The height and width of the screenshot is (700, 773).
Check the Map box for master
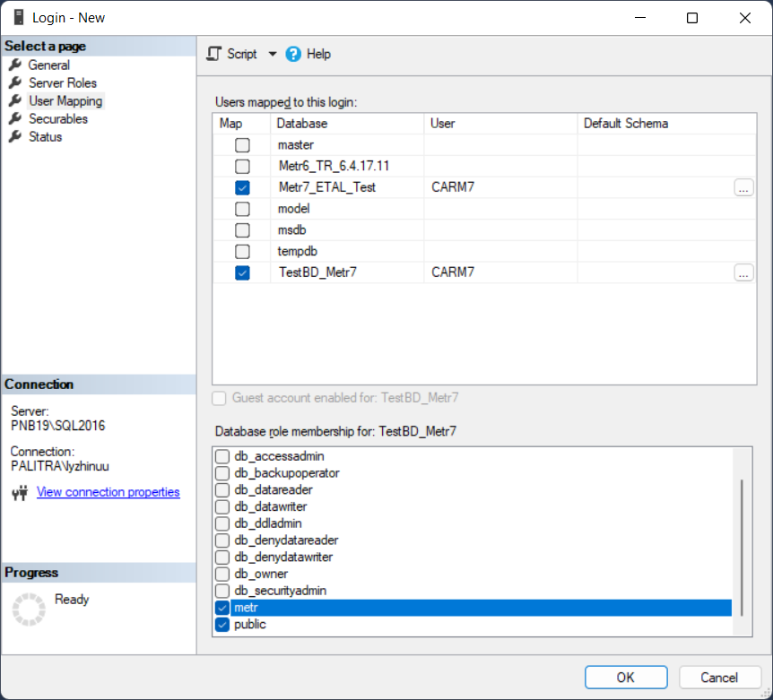pyautogui.click(x=242, y=145)
